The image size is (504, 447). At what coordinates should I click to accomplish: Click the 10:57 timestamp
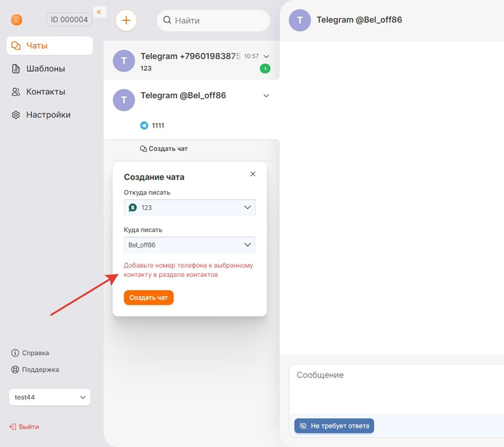[251, 56]
